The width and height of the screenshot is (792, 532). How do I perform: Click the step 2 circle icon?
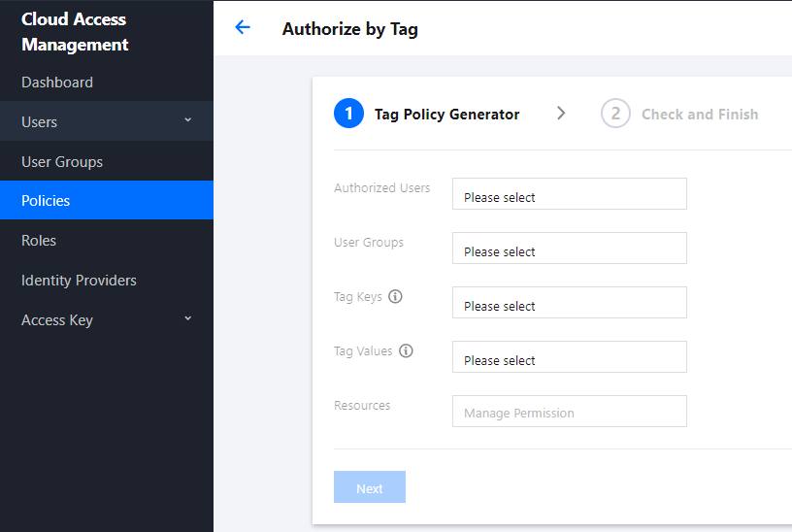click(x=615, y=115)
